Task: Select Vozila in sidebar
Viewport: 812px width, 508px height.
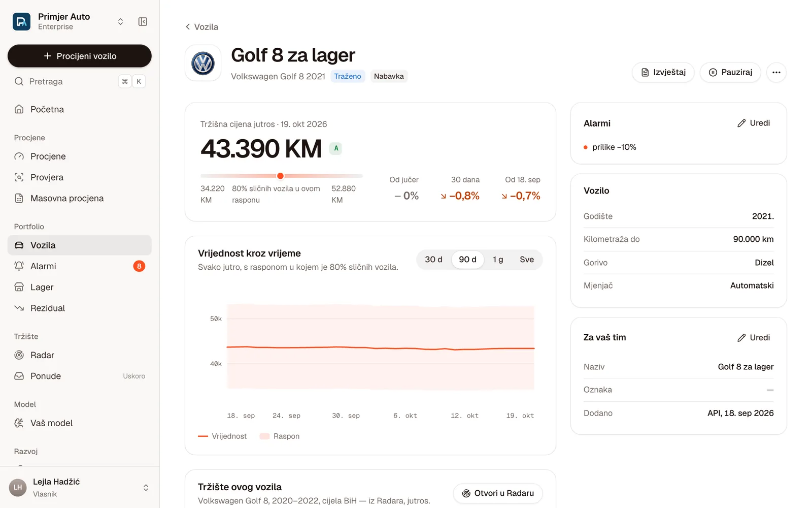Action: [x=80, y=245]
